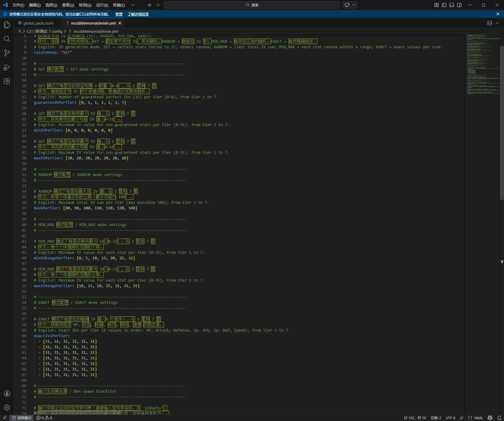This screenshot has height=421, width=504.
Task: Open the Manage gear settings icon
Action: click(7, 407)
